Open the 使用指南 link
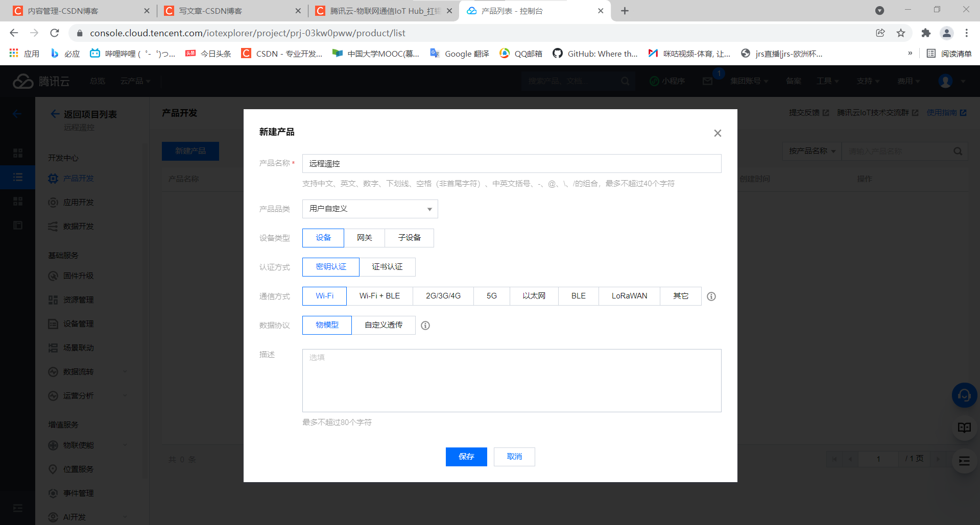 tap(942, 113)
